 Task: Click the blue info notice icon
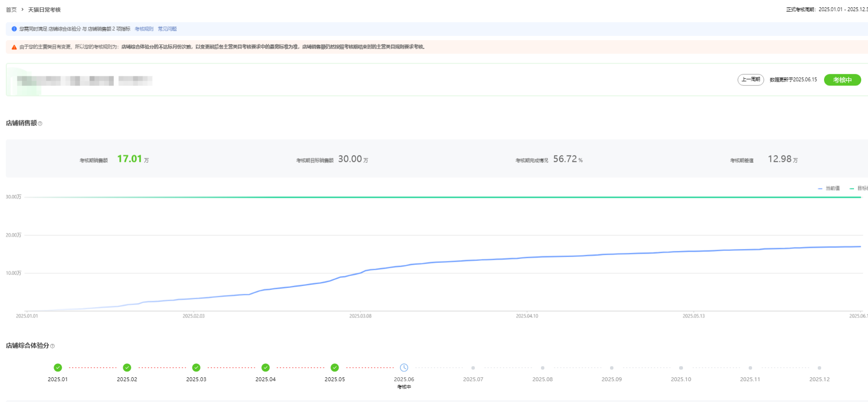pyautogui.click(x=14, y=29)
